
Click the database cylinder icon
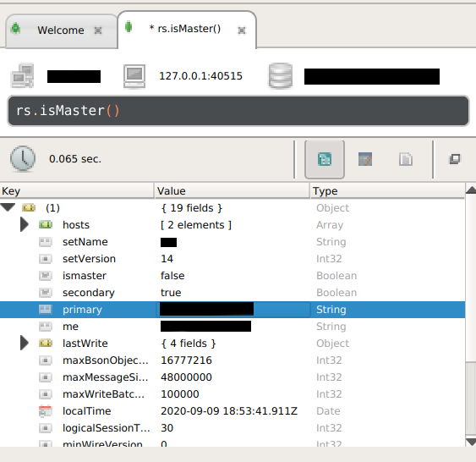(281, 76)
